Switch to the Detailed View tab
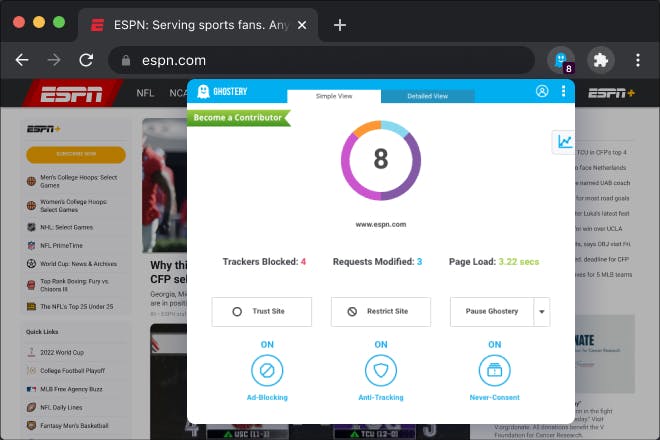 point(428,96)
